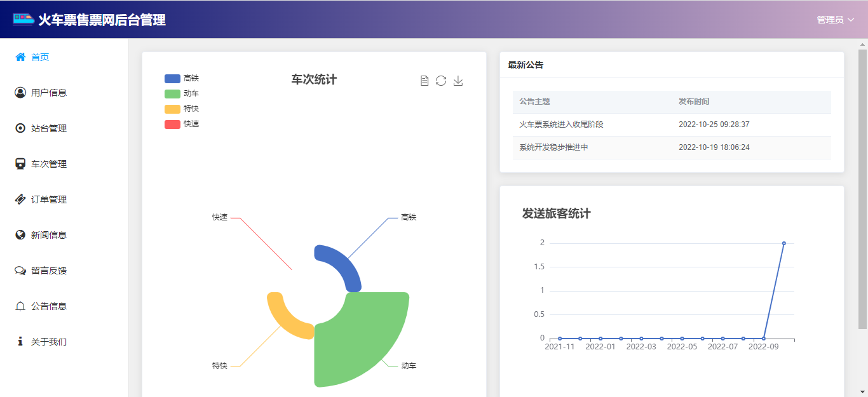This screenshot has height=397, width=868.
Task: Click the 快速 chart label
Action: tap(220, 217)
